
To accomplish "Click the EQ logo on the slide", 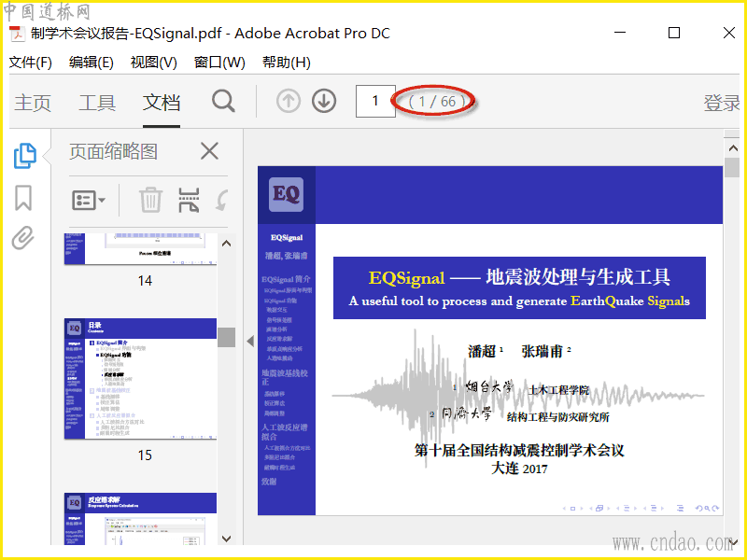I will [x=286, y=194].
